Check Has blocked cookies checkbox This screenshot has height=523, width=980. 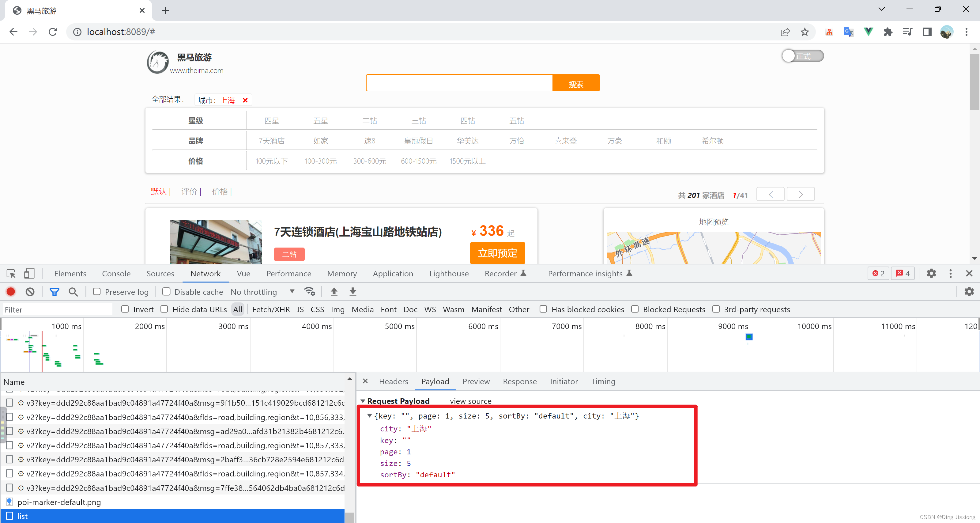coord(543,309)
